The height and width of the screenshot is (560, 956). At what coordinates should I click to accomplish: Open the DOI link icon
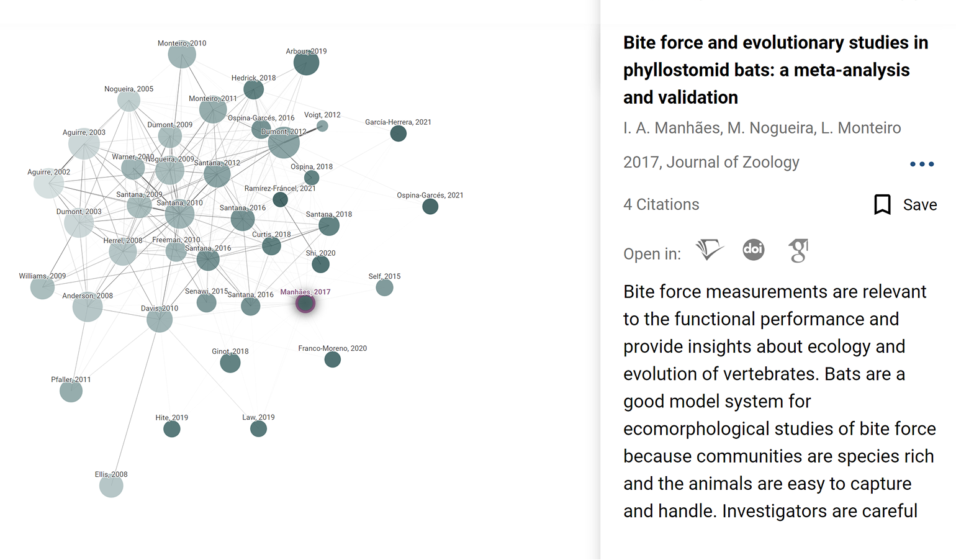coord(754,250)
